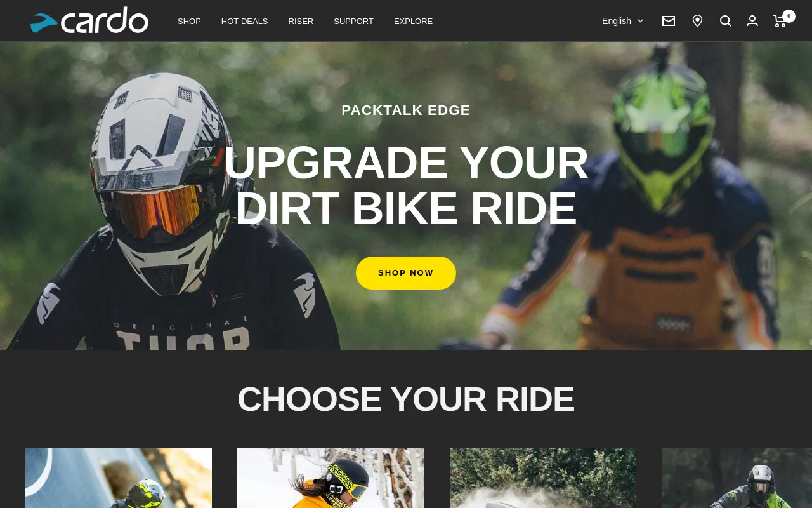Click the cart item count badge

coord(789,16)
